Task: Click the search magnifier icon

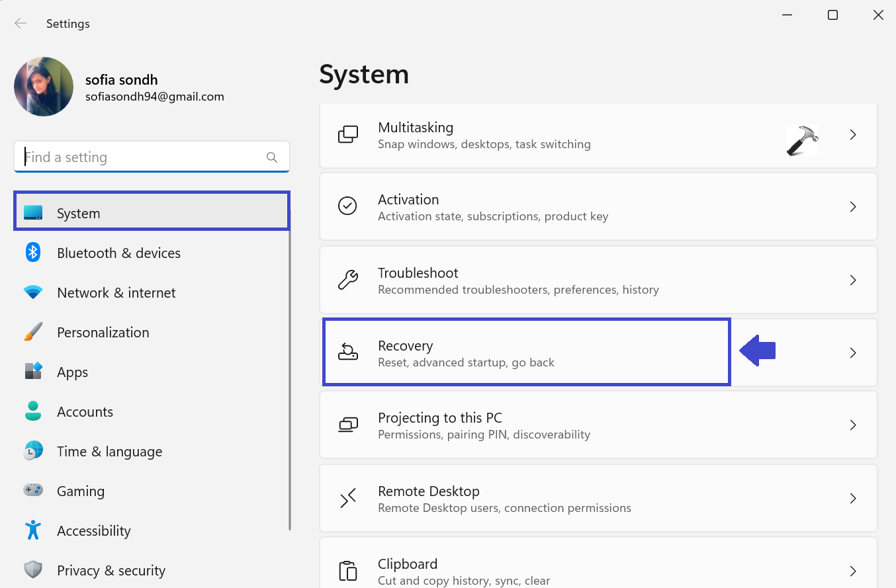Action: click(271, 157)
